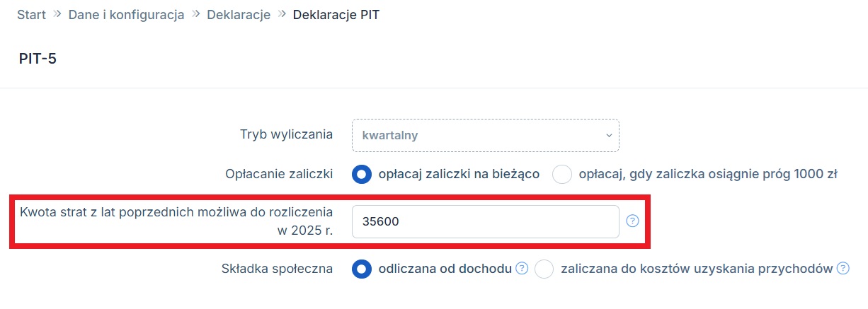Click the chevron arrow in Tryb wyliczania box
Image resolution: width=868 pixels, height=309 pixels.
click(x=609, y=135)
